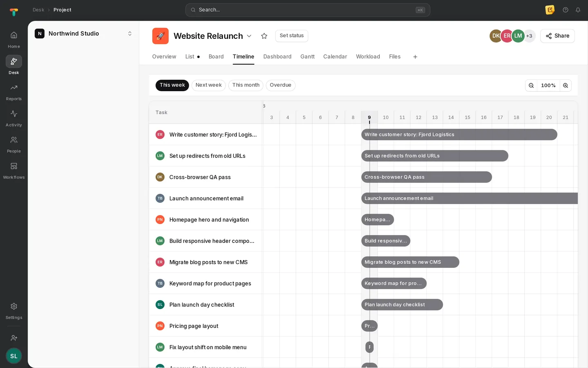Select the Next week filter
The width and height of the screenshot is (588, 368).
point(209,85)
